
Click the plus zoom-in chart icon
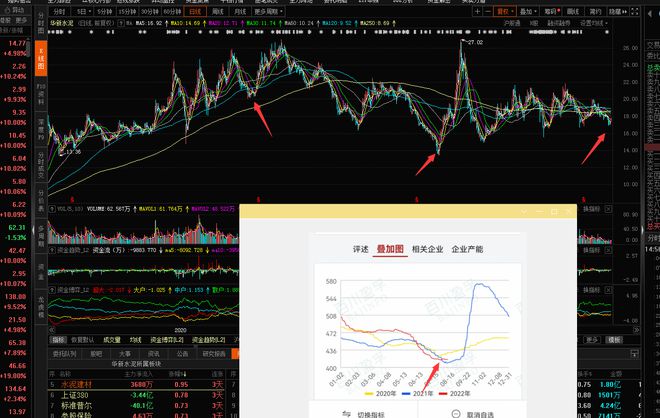pos(477,11)
